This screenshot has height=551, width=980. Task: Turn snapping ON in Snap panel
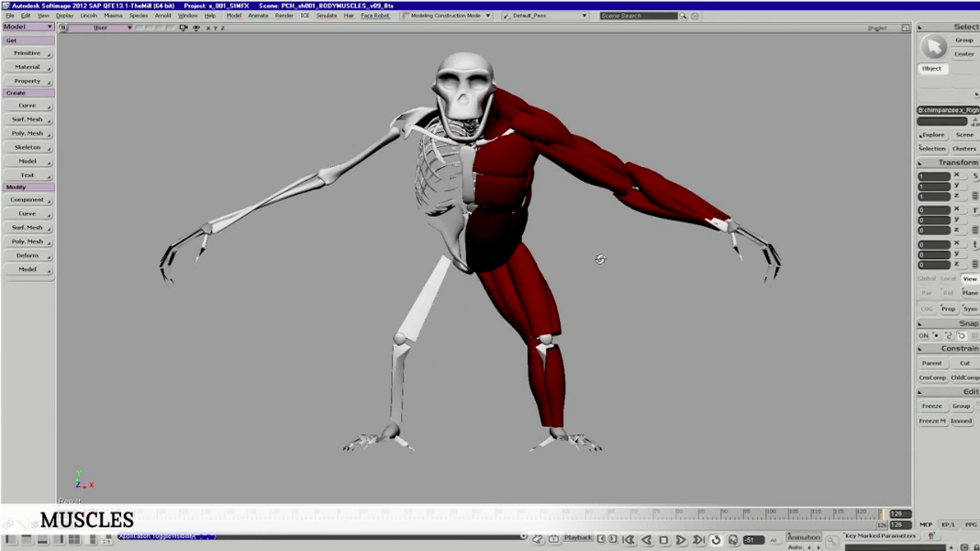click(x=924, y=336)
